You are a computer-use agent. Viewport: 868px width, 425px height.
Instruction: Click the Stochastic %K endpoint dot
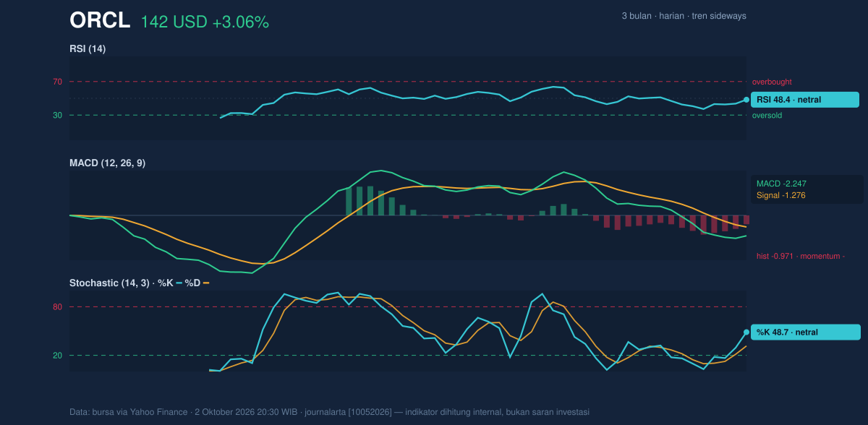[x=746, y=332]
